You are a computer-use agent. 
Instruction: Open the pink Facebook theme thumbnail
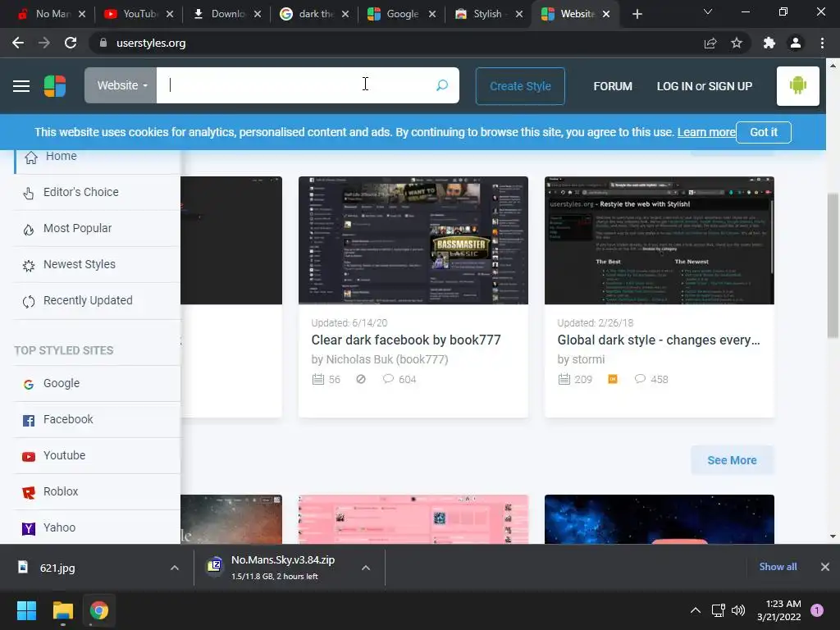point(413,519)
